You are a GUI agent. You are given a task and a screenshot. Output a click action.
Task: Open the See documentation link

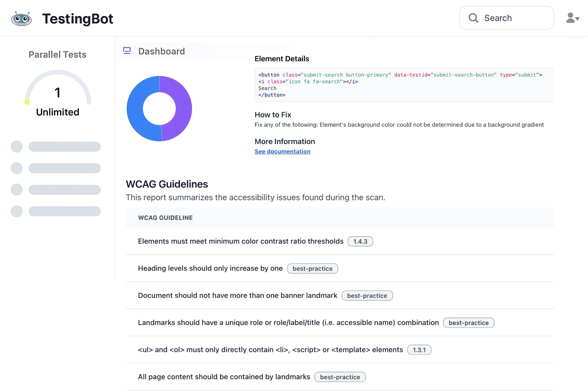(283, 152)
